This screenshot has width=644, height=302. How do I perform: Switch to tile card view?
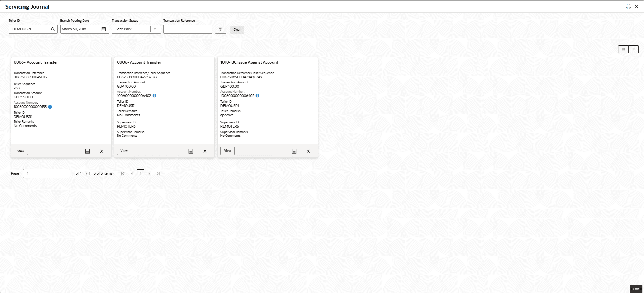pyautogui.click(x=623, y=49)
